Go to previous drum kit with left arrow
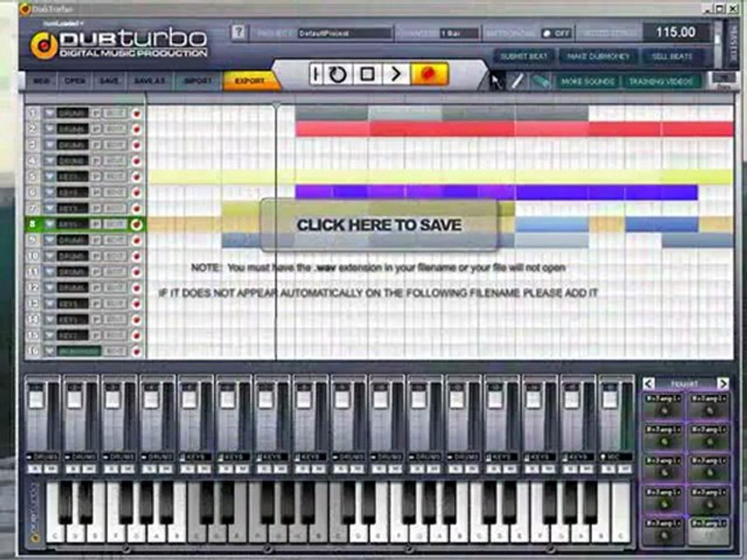 [x=648, y=383]
